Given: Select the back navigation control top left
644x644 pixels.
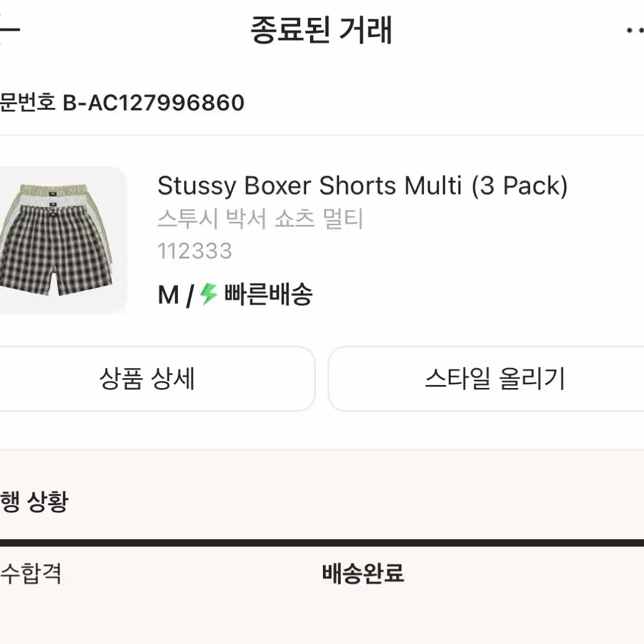Looking at the screenshot, I should pyautogui.click(x=9, y=29).
